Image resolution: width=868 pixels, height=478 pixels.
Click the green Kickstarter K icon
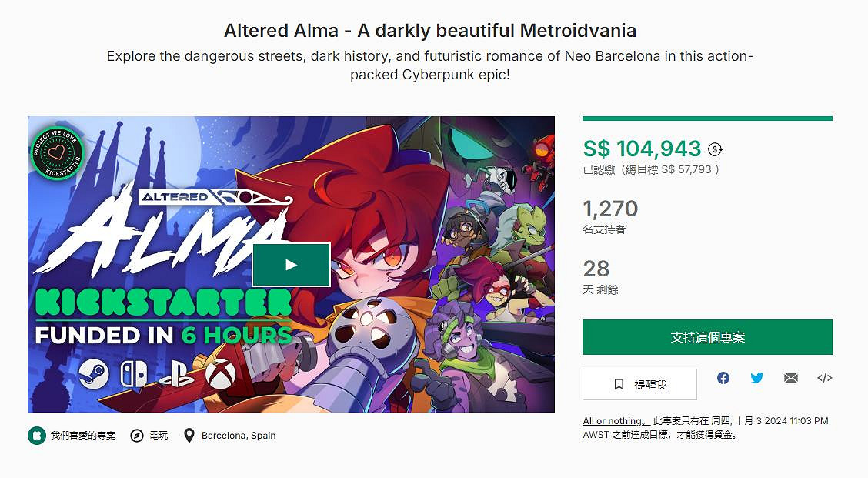tap(35, 436)
